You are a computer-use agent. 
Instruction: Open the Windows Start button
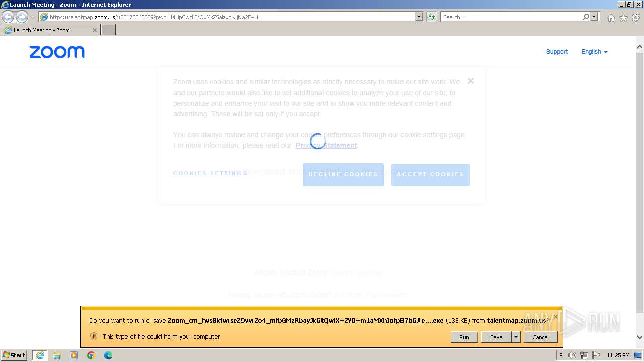point(14,355)
